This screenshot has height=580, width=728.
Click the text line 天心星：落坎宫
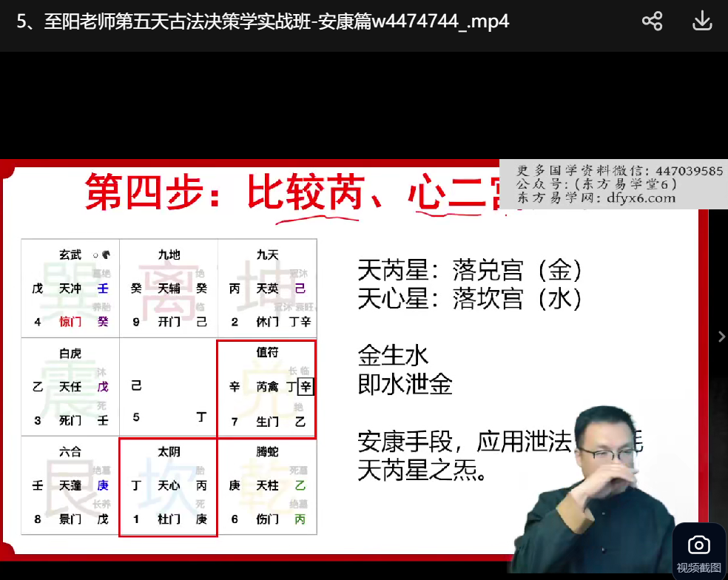[469, 299]
